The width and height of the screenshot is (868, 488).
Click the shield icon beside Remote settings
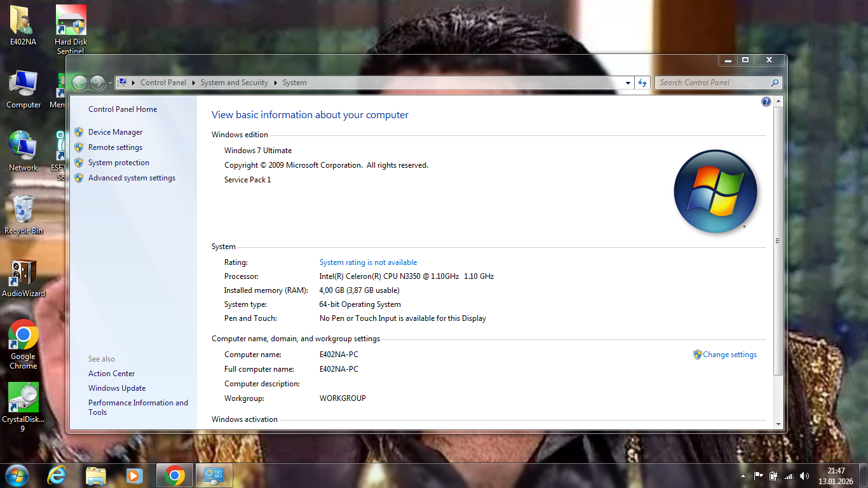[79, 147]
